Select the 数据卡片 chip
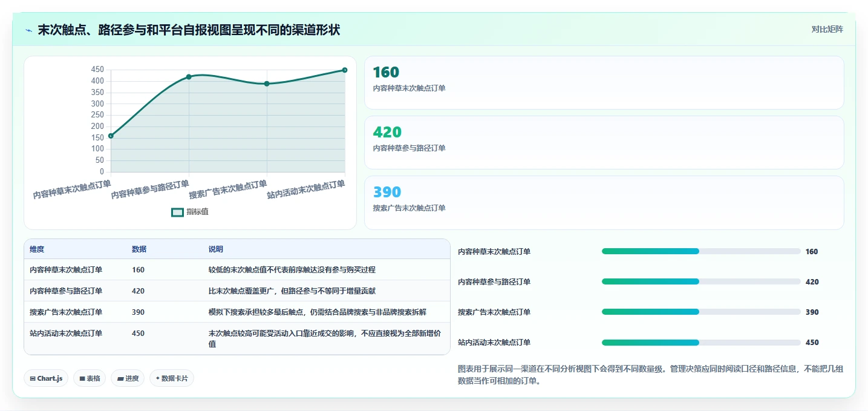 (172, 378)
